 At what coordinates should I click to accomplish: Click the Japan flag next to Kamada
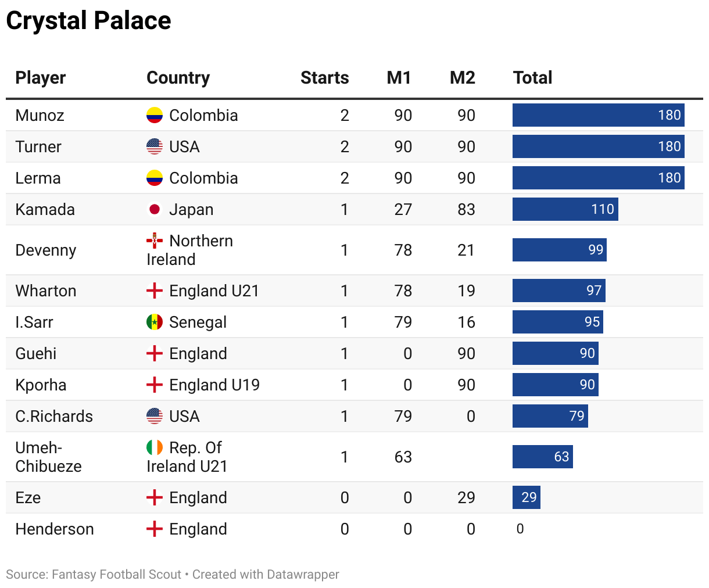[x=154, y=209]
